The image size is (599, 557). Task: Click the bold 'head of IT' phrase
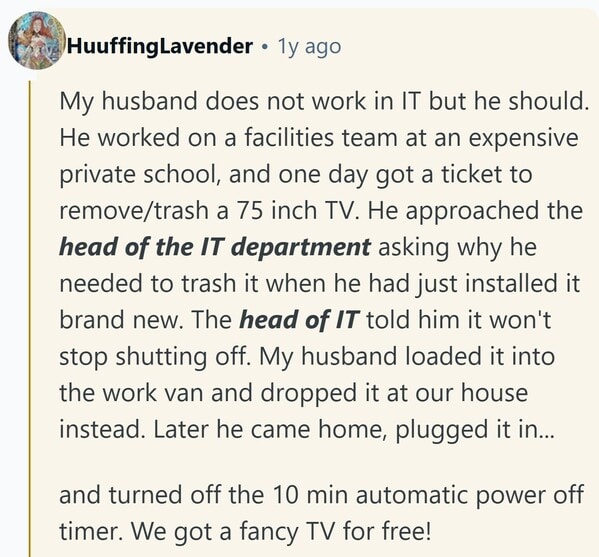click(299, 320)
